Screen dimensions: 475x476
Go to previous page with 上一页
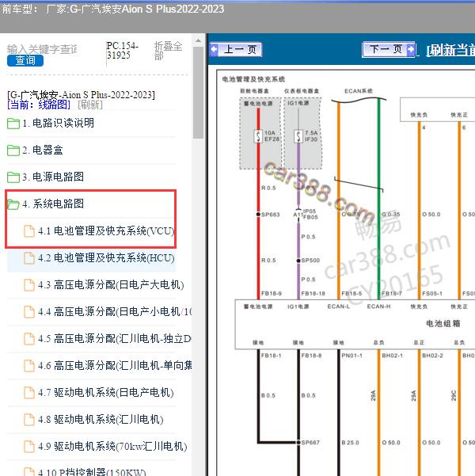[236, 49]
